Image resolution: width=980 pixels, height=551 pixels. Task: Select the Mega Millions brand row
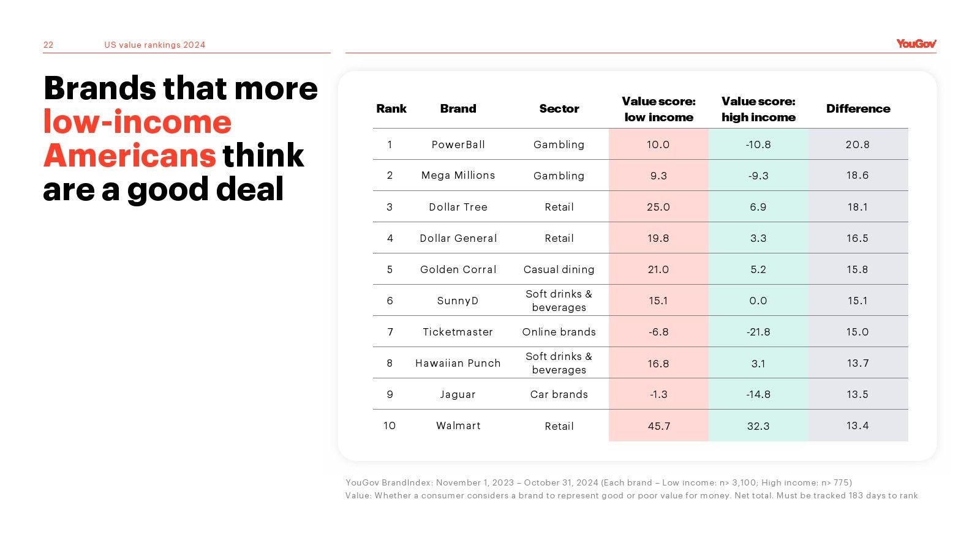[641, 175]
